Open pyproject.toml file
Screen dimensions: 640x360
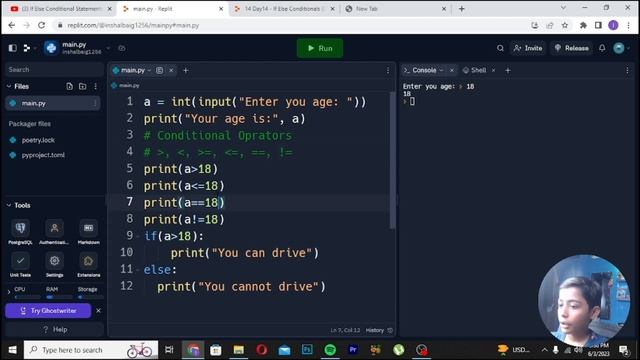(43, 155)
